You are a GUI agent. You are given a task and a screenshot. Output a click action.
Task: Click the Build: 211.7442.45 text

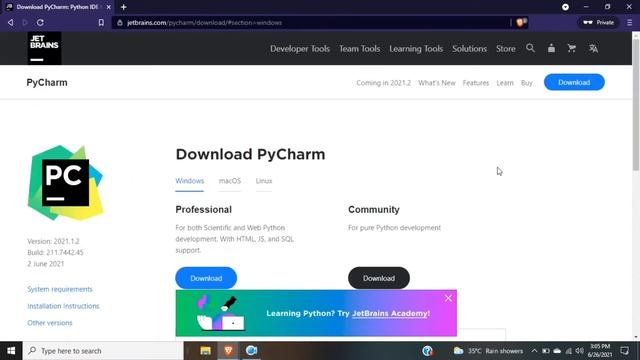point(56,252)
